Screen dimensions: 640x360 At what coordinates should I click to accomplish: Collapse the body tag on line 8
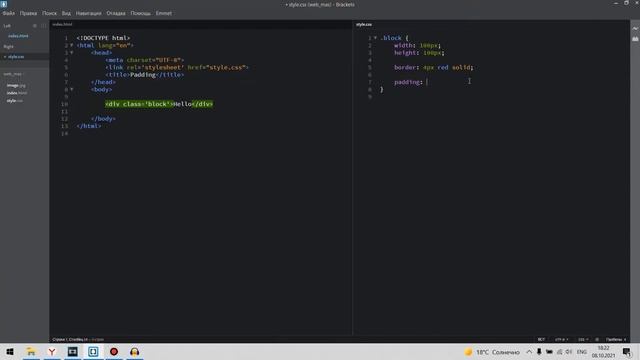[x=72, y=89]
